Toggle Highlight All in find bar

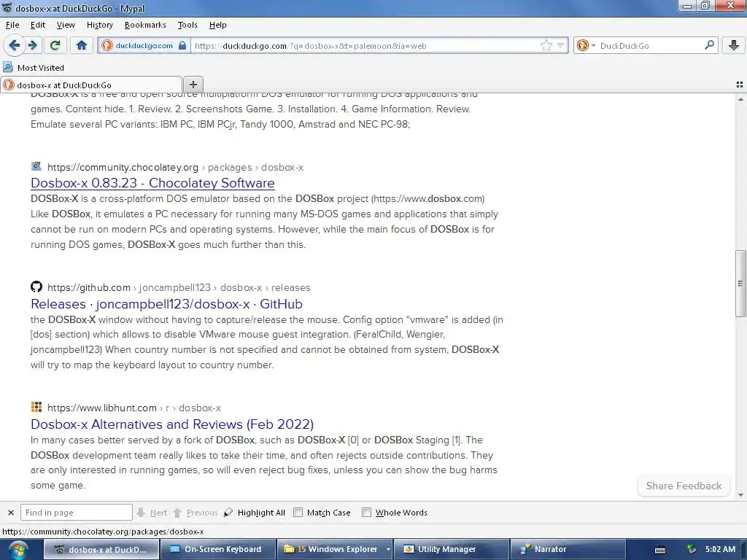pos(255,513)
